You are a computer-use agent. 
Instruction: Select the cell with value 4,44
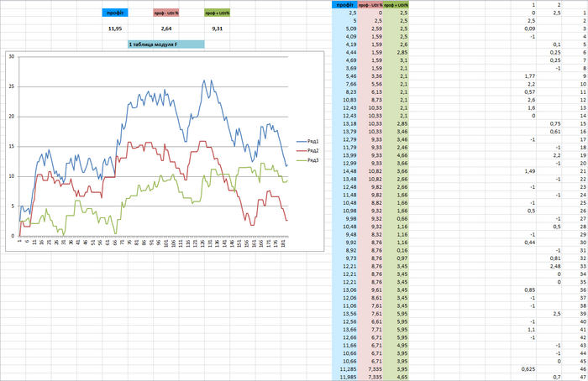point(344,52)
